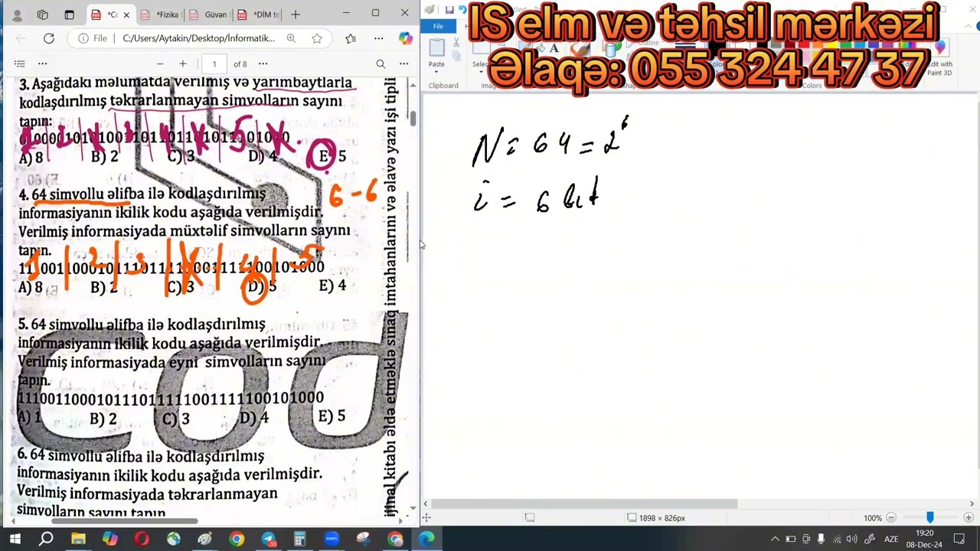This screenshot has height=551, width=980.
Task: Adjust the Paint zoom slider handle
Action: click(x=930, y=518)
